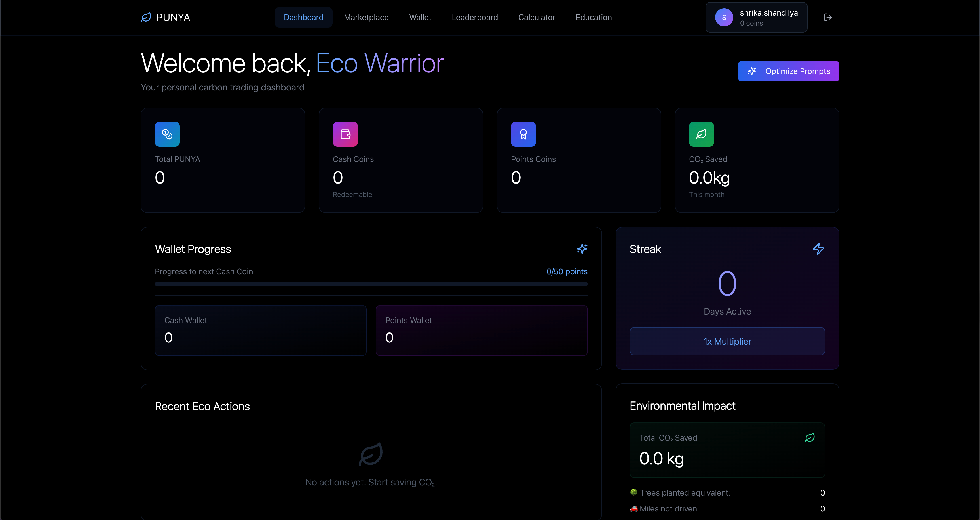
Task: Select the Cash Wallet card
Action: tap(260, 330)
